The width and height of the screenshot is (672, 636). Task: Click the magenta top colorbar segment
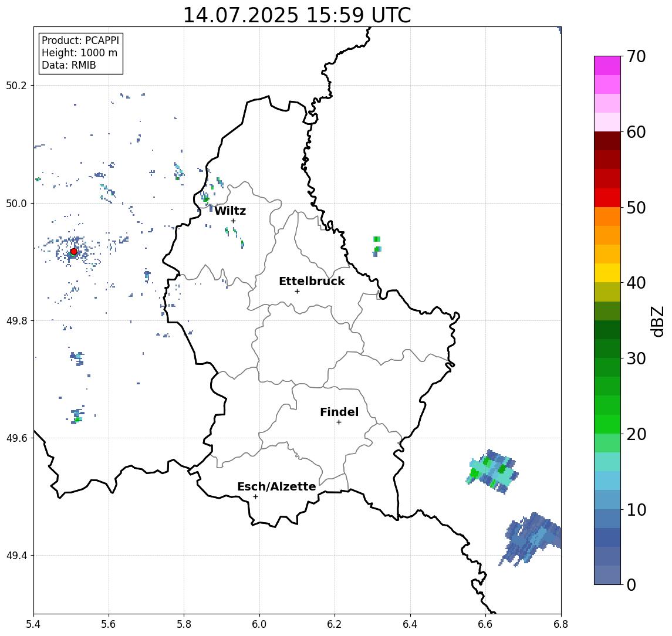tap(607, 66)
